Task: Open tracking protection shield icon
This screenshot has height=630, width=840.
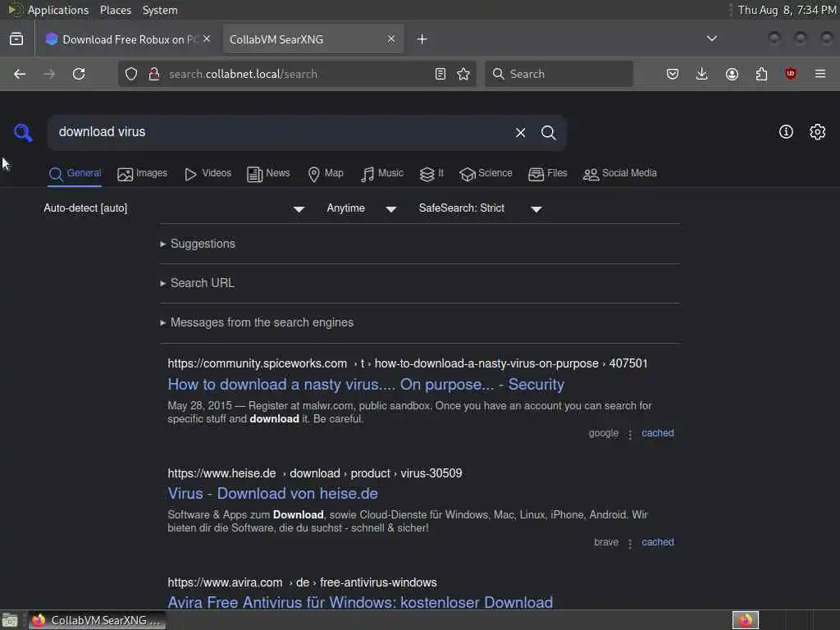Action: [x=131, y=74]
